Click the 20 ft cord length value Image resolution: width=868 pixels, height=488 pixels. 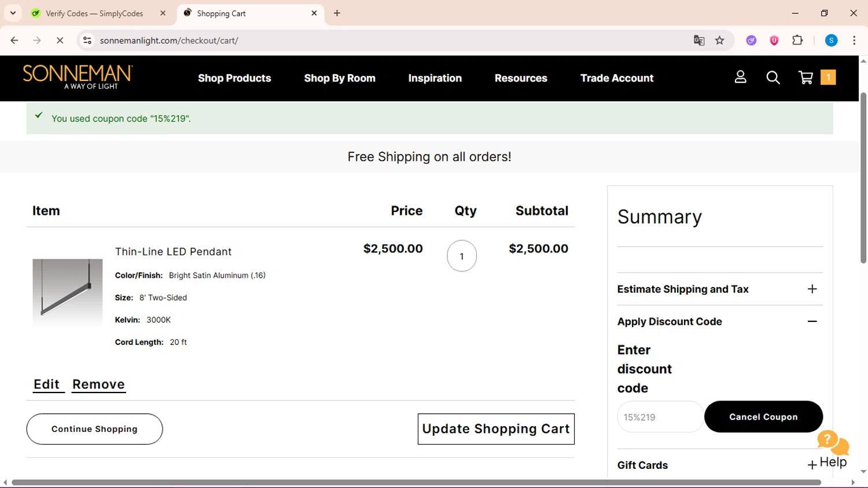(x=178, y=342)
